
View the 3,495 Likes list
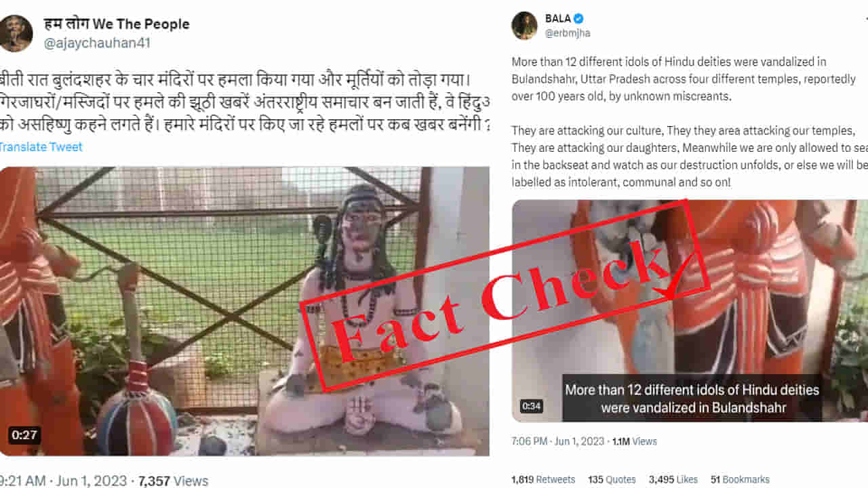[673, 479]
